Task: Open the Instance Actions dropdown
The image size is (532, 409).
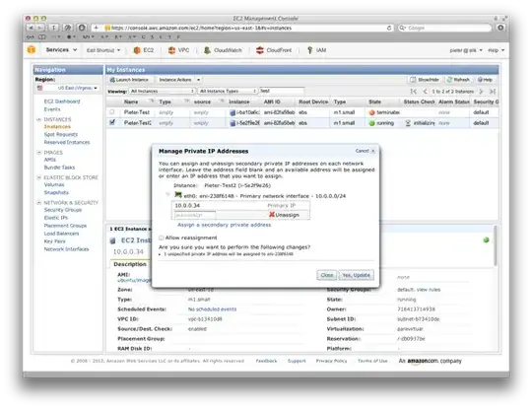Action: tap(179, 80)
